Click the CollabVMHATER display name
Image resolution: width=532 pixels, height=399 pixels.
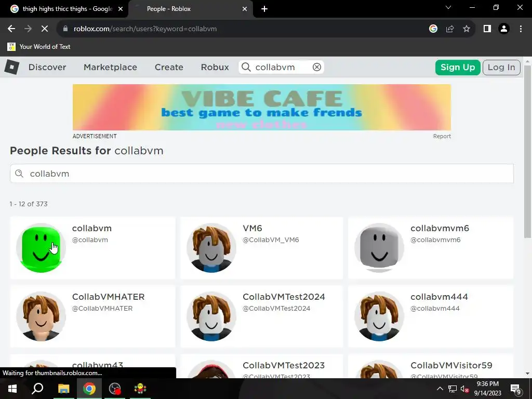click(108, 297)
